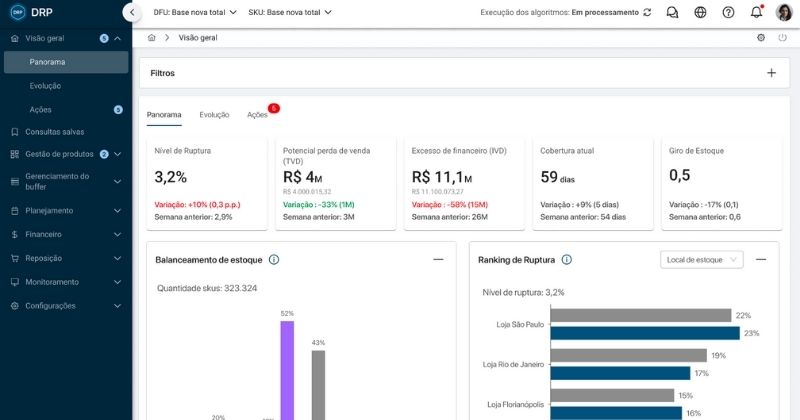Expand the Configurações chevron

click(x=117, y=306)
